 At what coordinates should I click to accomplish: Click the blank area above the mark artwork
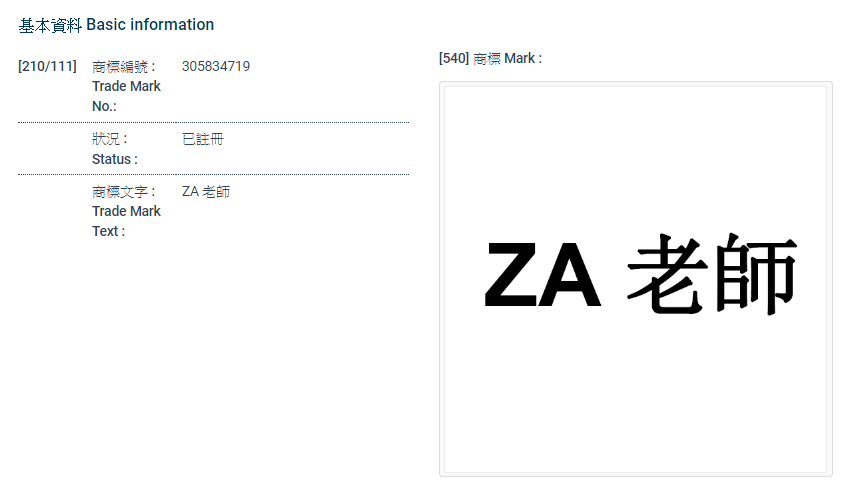pos(635,150)
